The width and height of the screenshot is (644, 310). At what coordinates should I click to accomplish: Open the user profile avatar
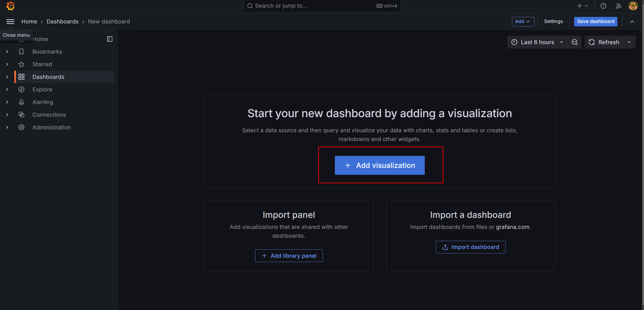click(633, 6)
